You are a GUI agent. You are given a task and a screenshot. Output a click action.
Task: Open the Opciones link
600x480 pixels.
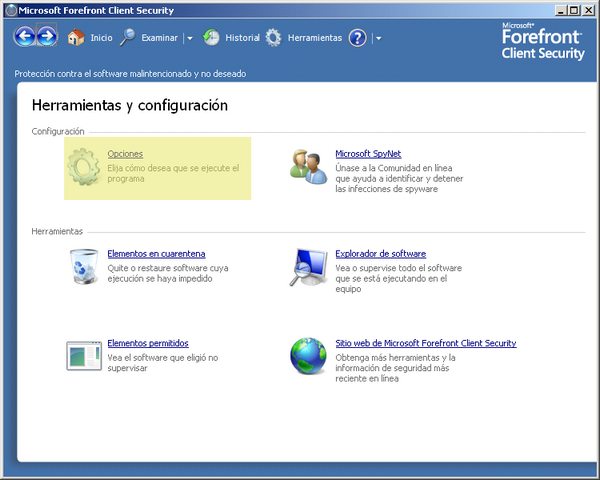[125, 154]
